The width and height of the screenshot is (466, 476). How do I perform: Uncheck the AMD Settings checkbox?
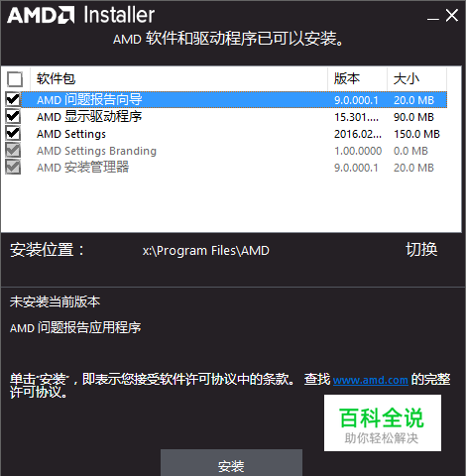point(13,133)
